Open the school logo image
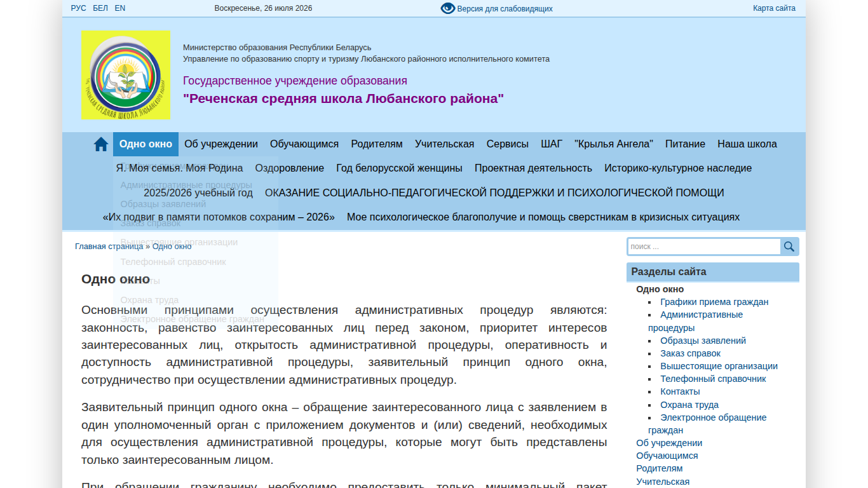 tap(126, 74)
